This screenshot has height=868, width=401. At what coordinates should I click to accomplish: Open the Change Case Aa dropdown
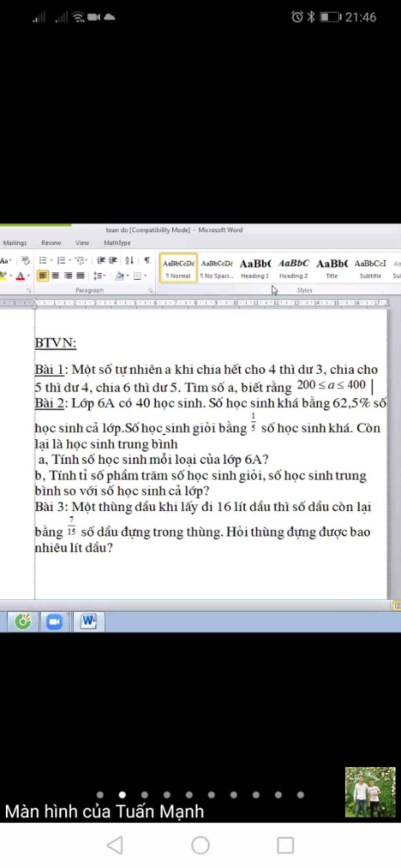[5, 260]
